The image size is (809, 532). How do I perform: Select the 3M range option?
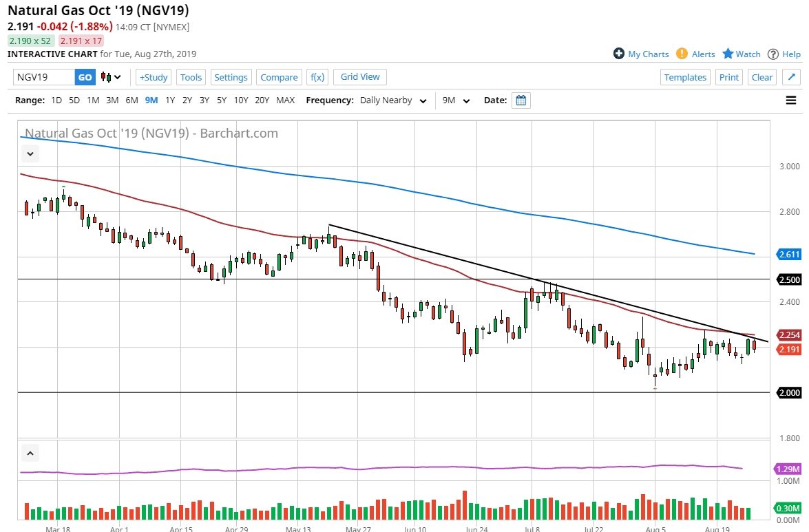coord(112,100)
